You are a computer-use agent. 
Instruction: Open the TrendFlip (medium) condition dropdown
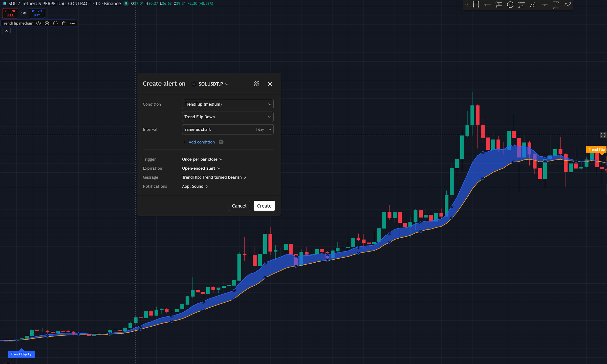click(228, 104)
